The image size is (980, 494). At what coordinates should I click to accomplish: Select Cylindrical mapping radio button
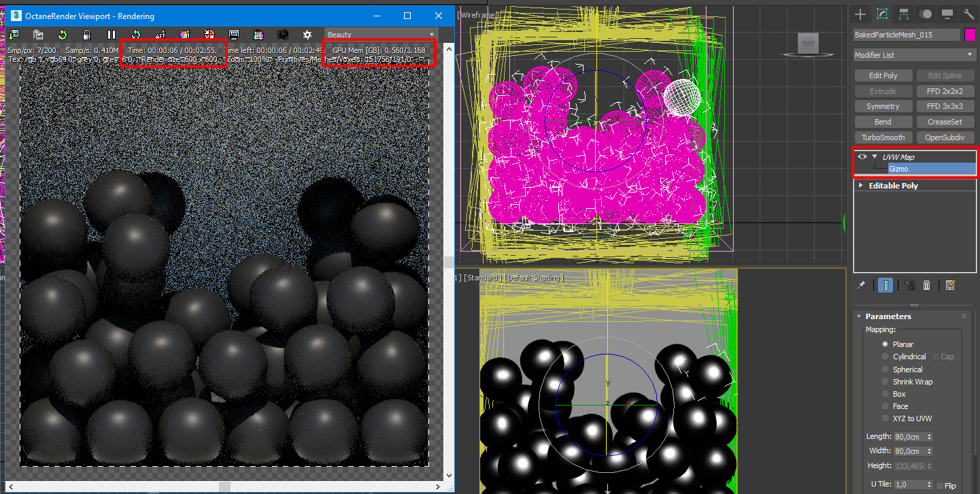885,357
